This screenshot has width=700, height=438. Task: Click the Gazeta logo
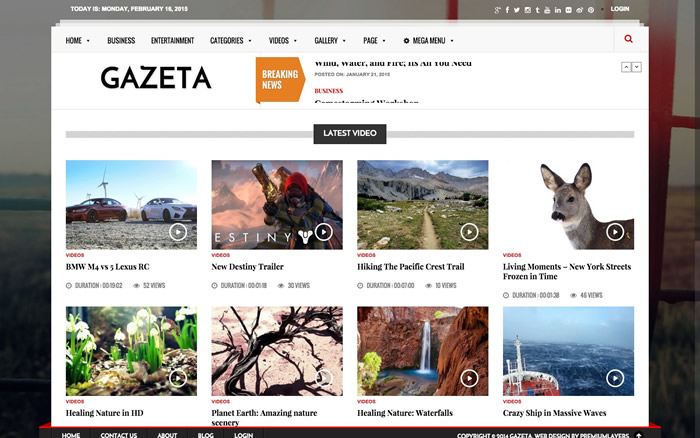pyautogui.click(x=156, y=78)
